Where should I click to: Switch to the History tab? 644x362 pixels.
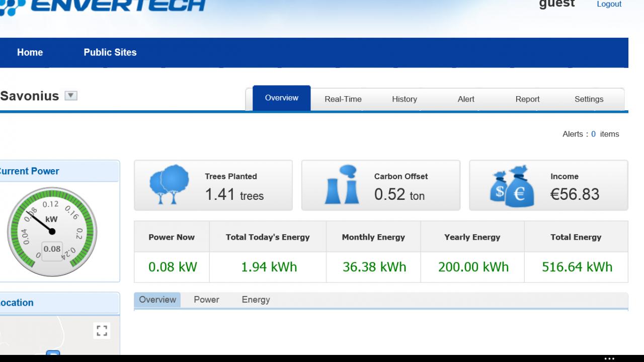coord(405,99)
